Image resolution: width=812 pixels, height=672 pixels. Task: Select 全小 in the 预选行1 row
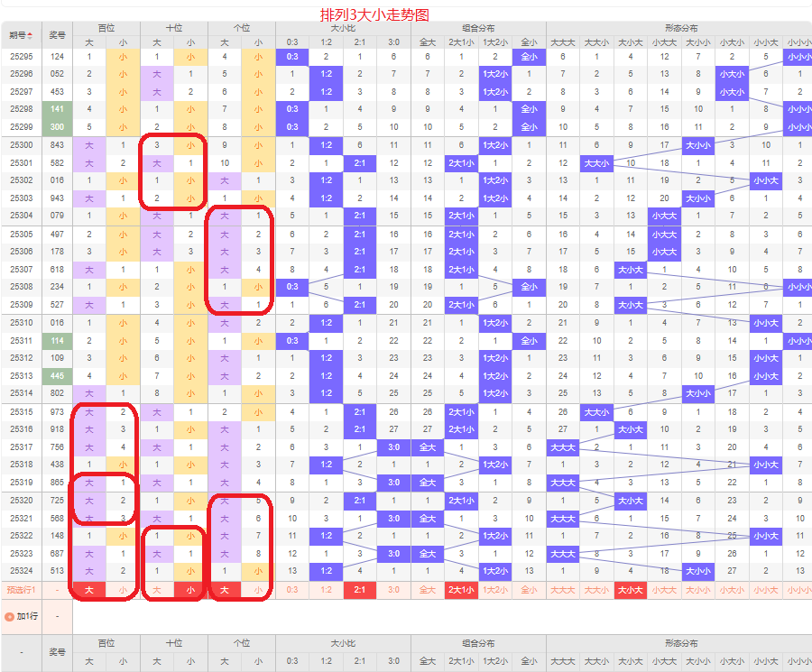coord(529,590)
